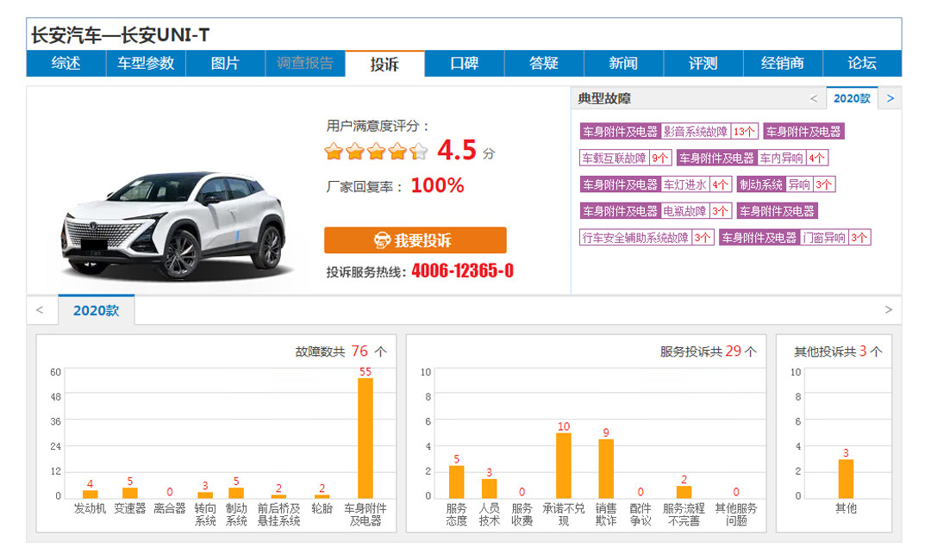Click the 承诺不兑现 bar in service chart
The width and height of the screenshot is (931, 560).
click(x=564, y=465)
